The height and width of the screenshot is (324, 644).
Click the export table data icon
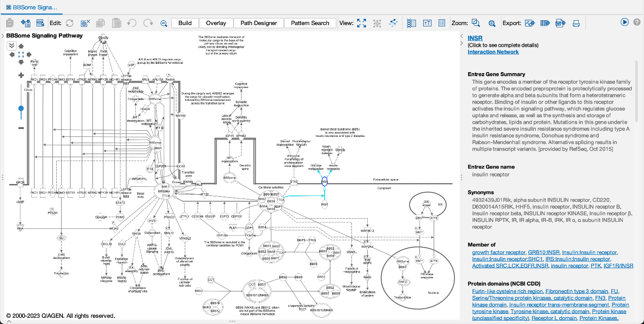(545, 23)
